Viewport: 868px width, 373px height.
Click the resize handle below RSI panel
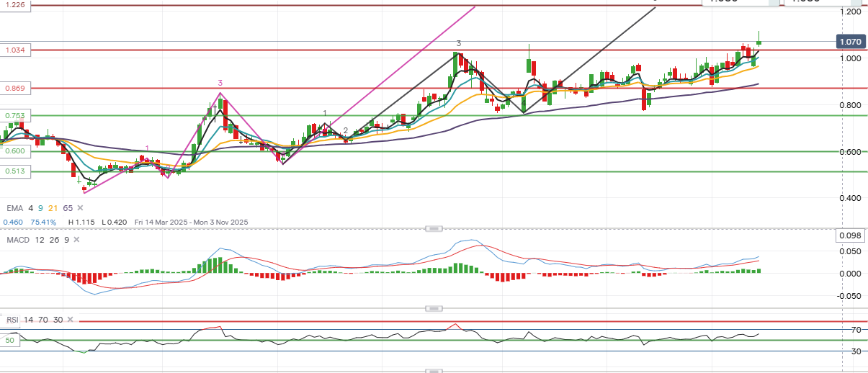(434, 371)
